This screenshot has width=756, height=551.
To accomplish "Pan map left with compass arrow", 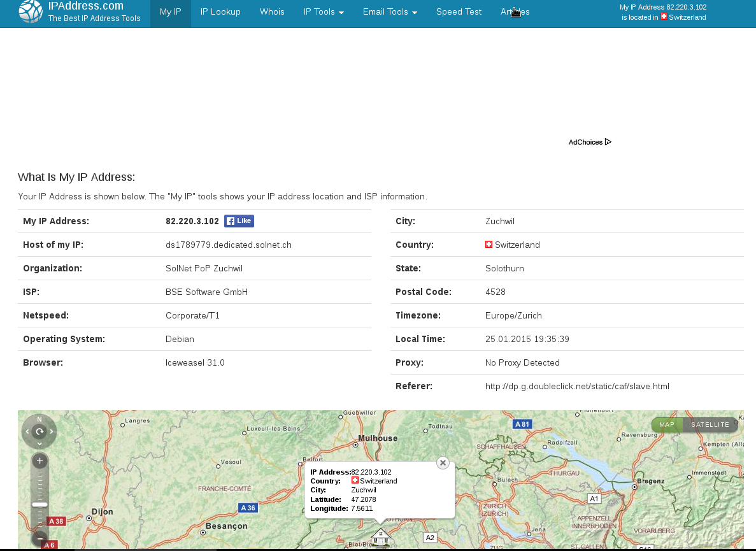I will click(x=27, y=431).
